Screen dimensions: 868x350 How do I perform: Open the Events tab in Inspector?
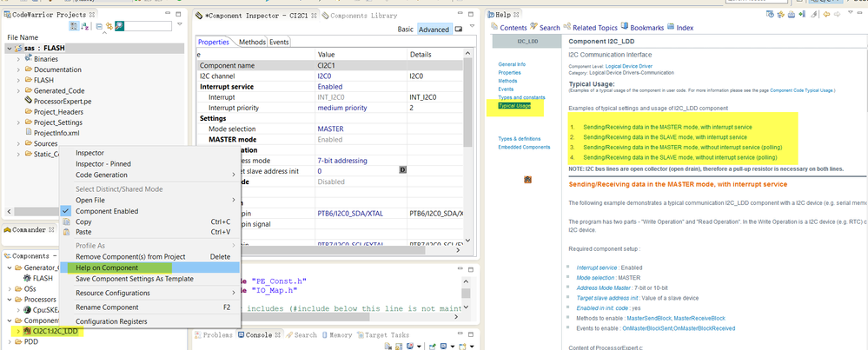tap(278, 42)
